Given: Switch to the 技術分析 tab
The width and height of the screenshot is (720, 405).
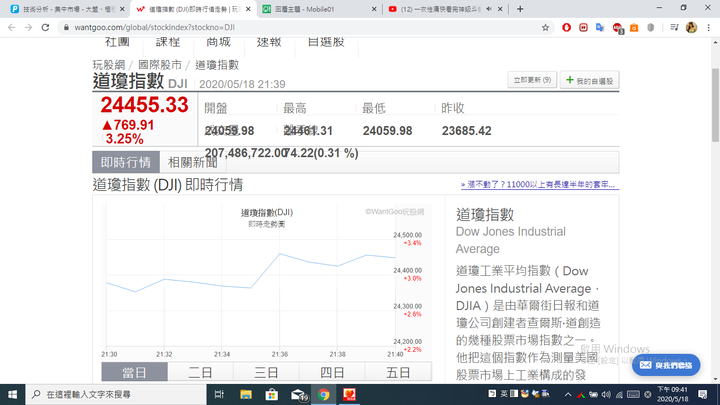Looking at the screenshot, I should coord(67,9).
